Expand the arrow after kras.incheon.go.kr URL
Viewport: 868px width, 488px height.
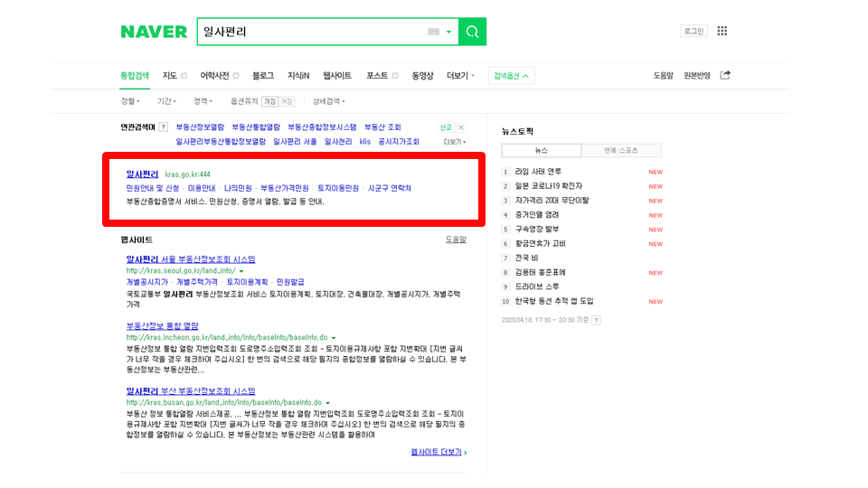(x=334, y=337)
